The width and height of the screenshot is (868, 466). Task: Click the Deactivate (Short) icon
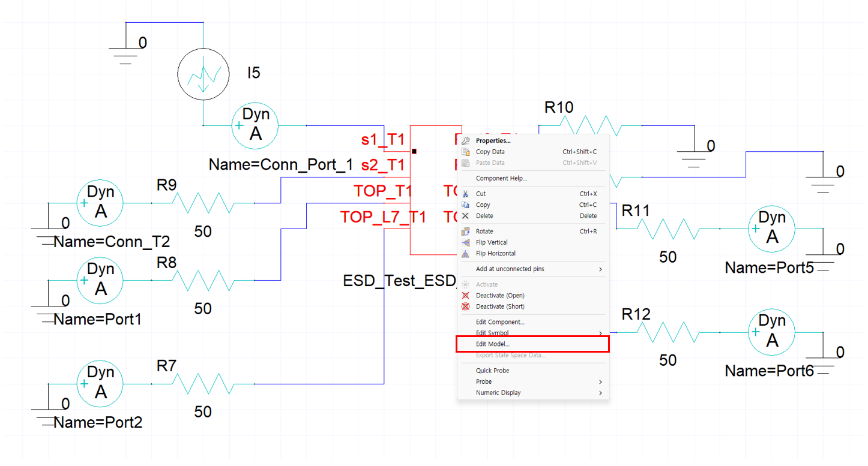click(465, 306)
